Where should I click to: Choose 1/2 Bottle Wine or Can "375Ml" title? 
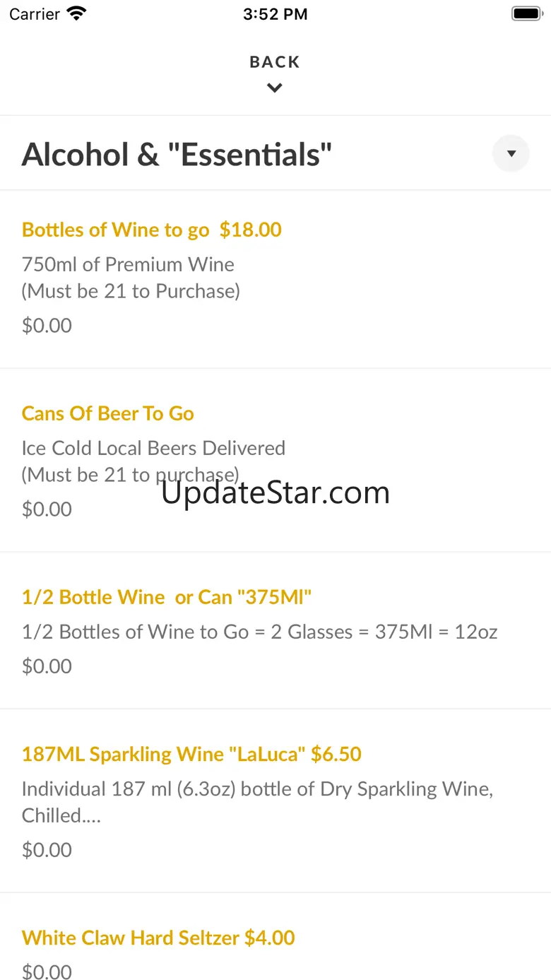click(167, 597)
